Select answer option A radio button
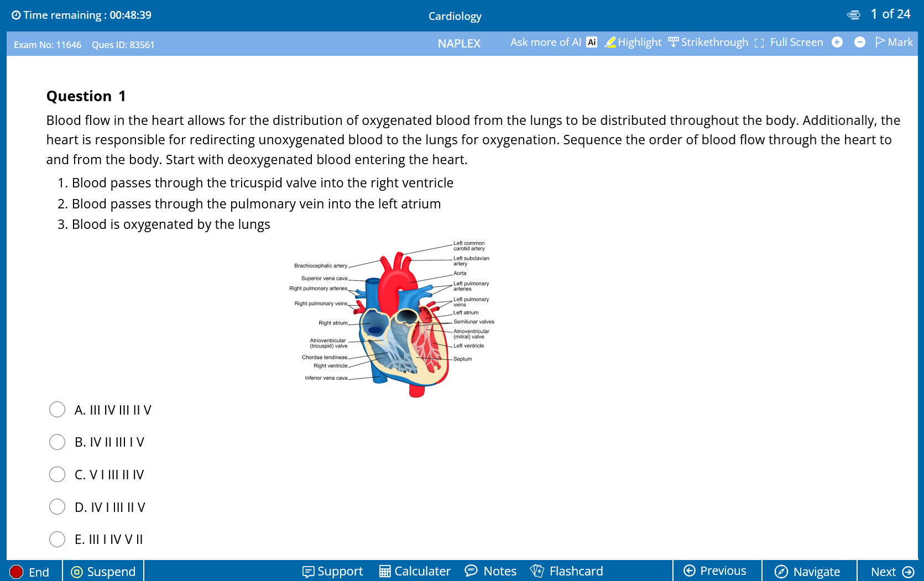 57,410
